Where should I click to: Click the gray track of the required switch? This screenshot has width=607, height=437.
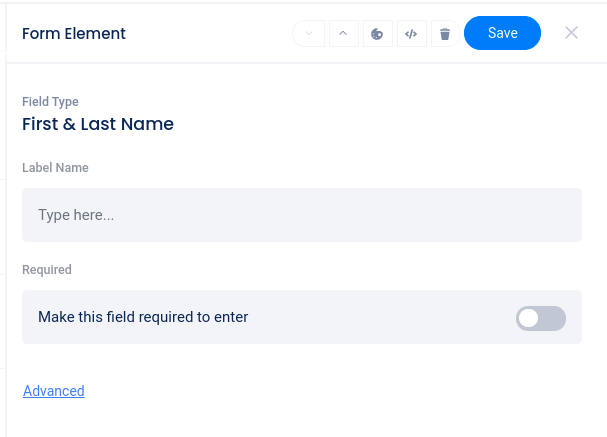(x=554, y=318)
